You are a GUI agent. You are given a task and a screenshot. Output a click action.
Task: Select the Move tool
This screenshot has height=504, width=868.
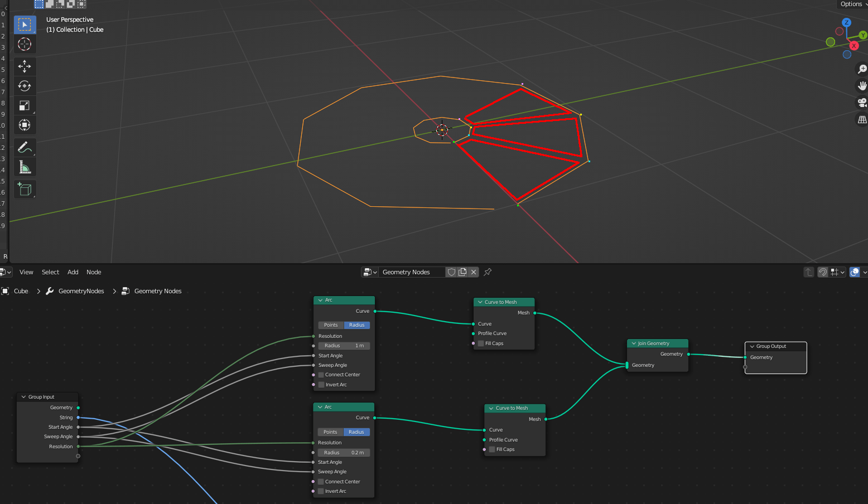click(x=25, y=66)
